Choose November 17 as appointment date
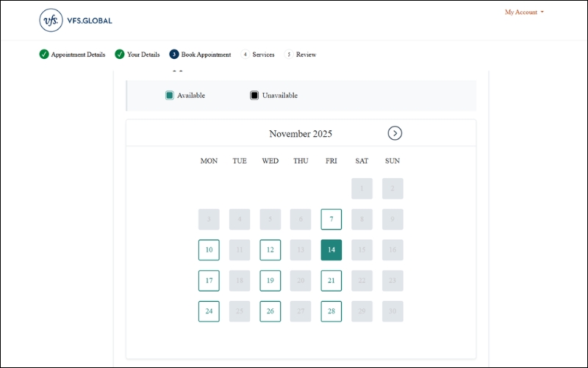Viewport: 588px width, 368px height. pos(209,280)
